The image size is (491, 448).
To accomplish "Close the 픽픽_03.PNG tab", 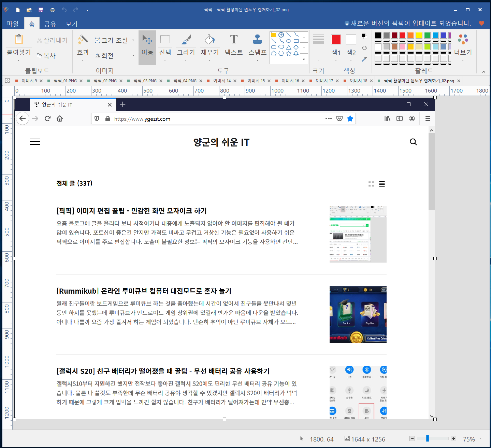I will coord(161,81).
